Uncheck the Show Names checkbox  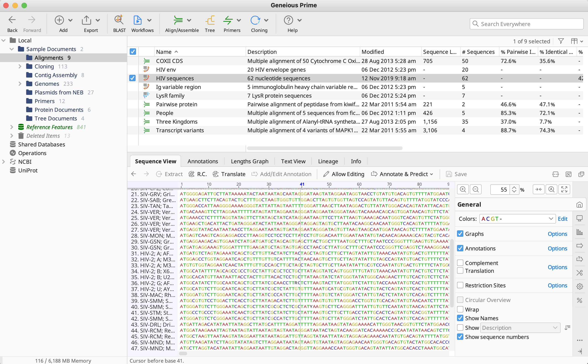pyautogui.click(x=460, y=318)
